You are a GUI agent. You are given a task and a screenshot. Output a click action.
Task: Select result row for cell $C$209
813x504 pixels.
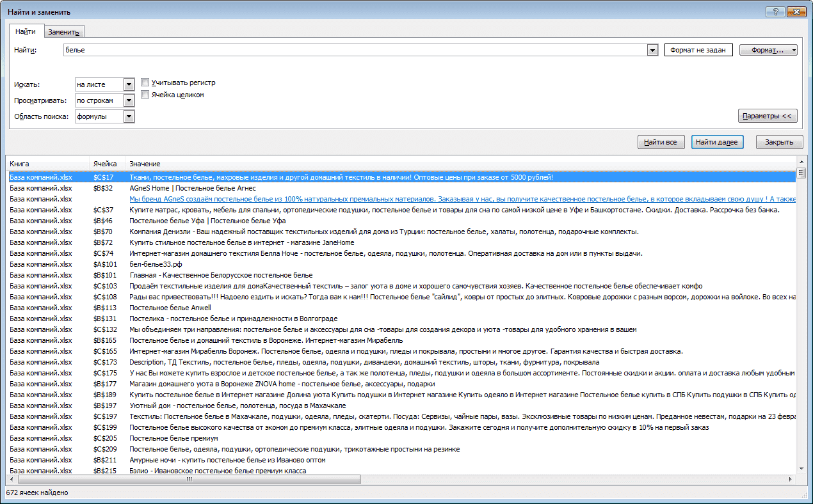401,449
